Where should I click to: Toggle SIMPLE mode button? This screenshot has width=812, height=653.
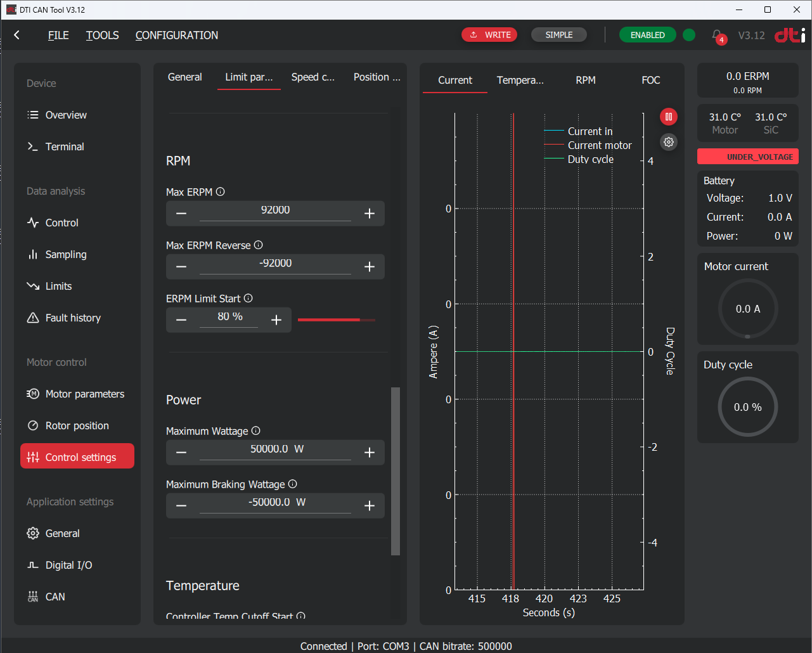[559, 35]
